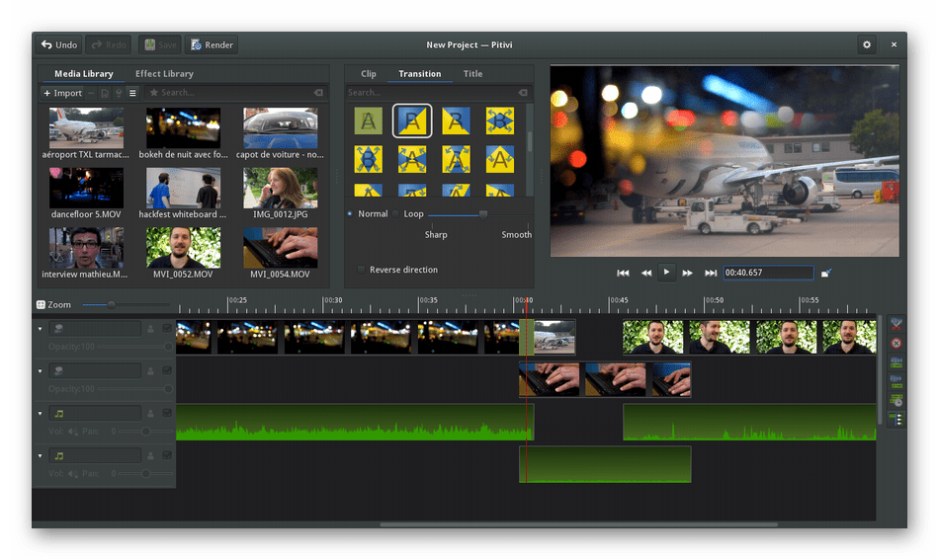Select the second transition thumbnail icon
The height and width of the screenshot is (560, 939).
click(x=412, y=120)
